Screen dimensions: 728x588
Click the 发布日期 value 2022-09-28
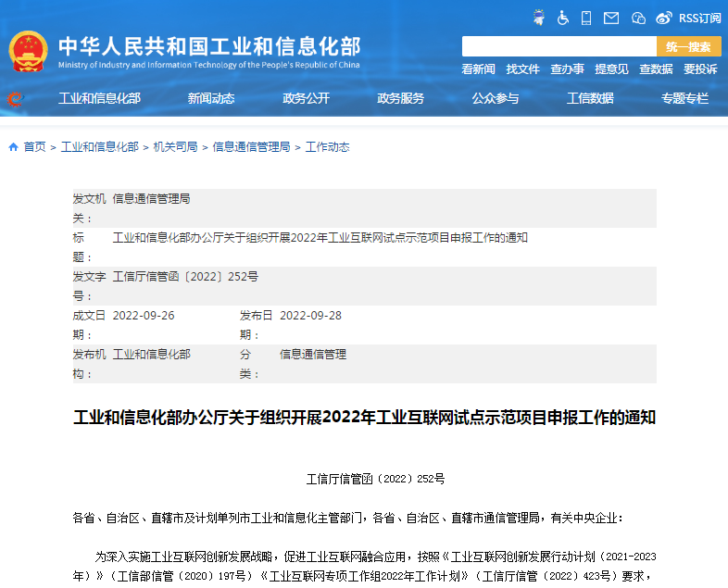pos(310,316)
